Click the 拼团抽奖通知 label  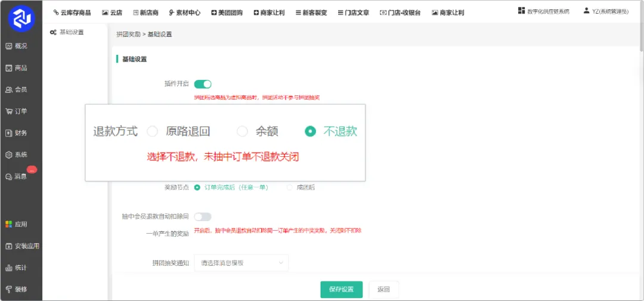click(171, 263)
